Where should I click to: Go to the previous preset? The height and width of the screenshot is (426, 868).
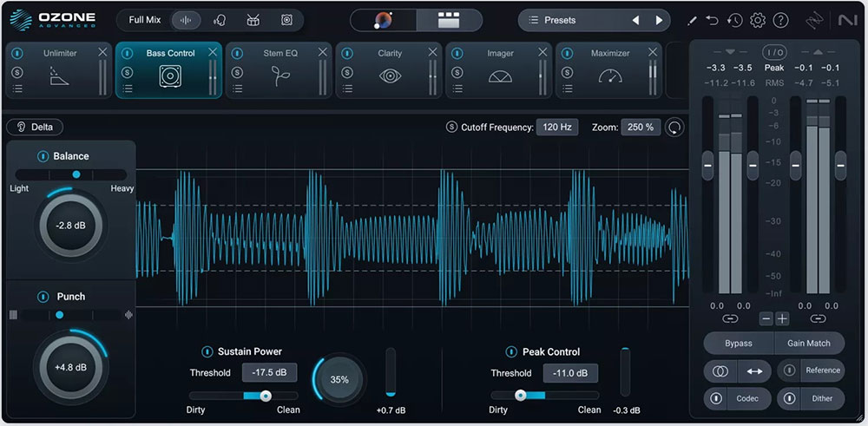tap(635, 21)
